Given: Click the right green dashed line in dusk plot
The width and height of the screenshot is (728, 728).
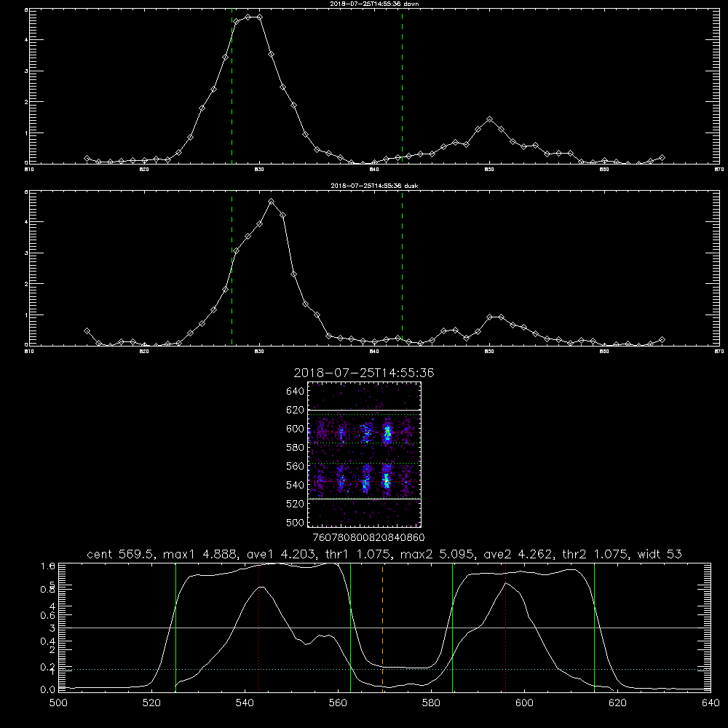Looking at the screenshot, I should click(x=402, y=268).
